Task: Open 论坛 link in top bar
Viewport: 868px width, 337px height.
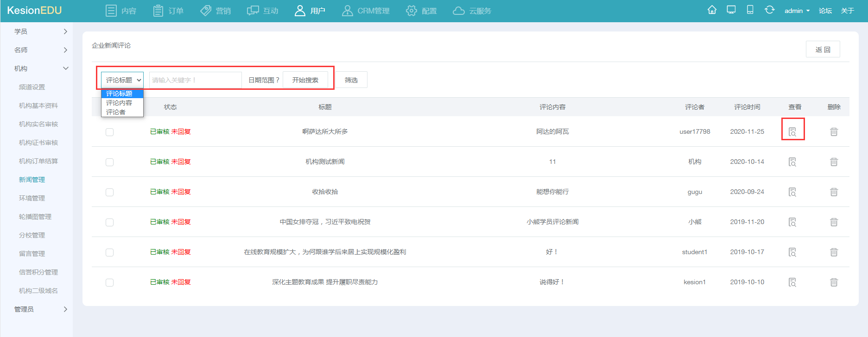Action: tap(825, 11)
